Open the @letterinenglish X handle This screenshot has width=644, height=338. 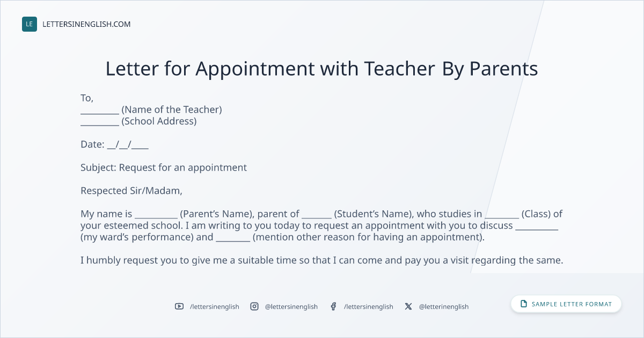coord(444,306)
